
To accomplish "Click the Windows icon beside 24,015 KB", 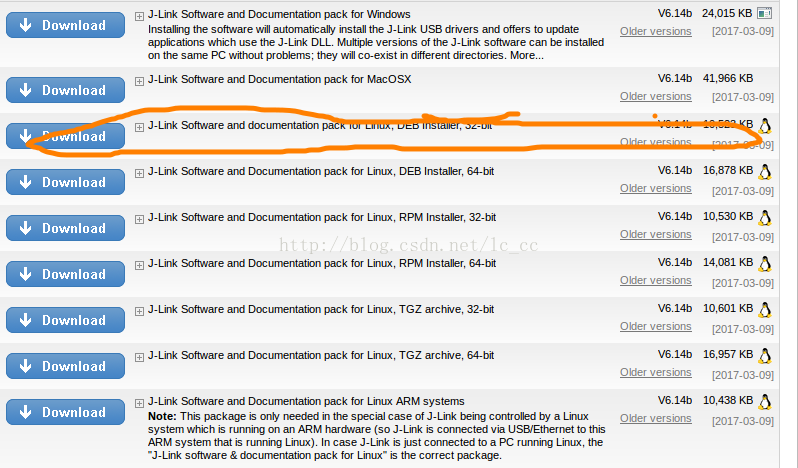I will [764, 13].
